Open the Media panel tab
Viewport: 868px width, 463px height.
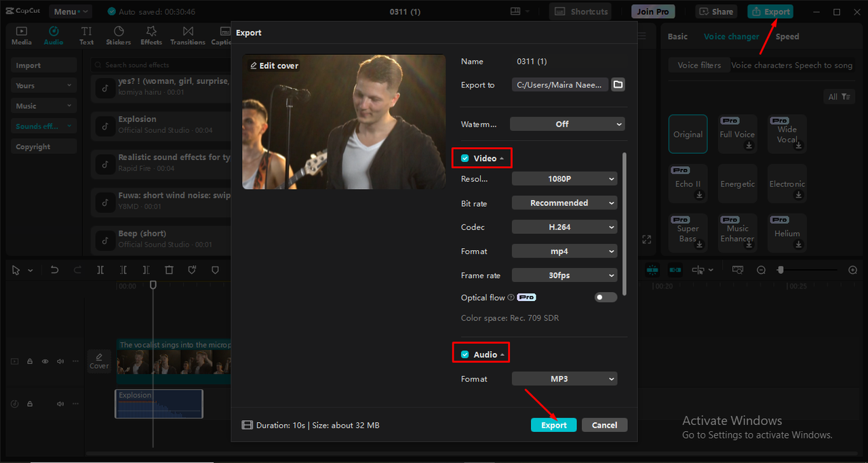coord(21,36)
